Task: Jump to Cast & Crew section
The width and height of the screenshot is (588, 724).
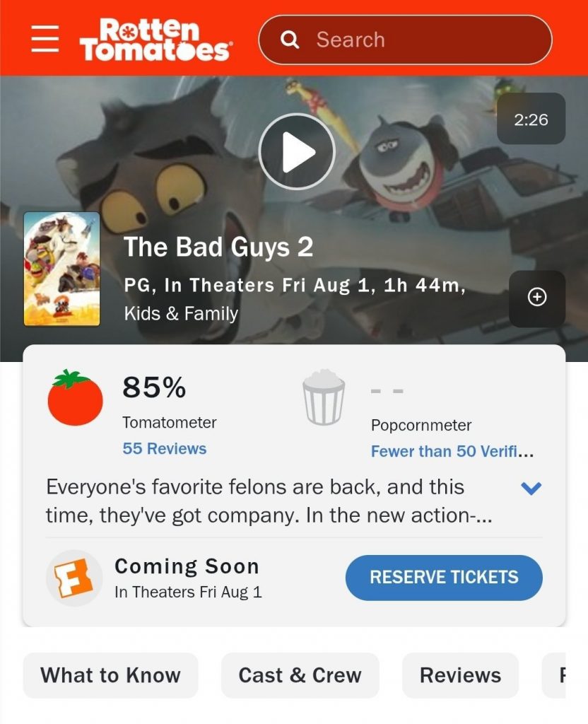Action: click(x=300, y=675)
